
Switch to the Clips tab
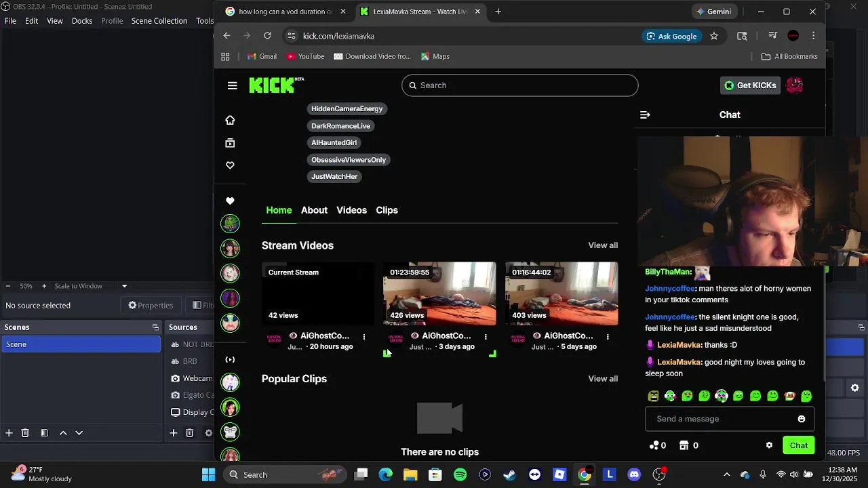coord(387,210)
